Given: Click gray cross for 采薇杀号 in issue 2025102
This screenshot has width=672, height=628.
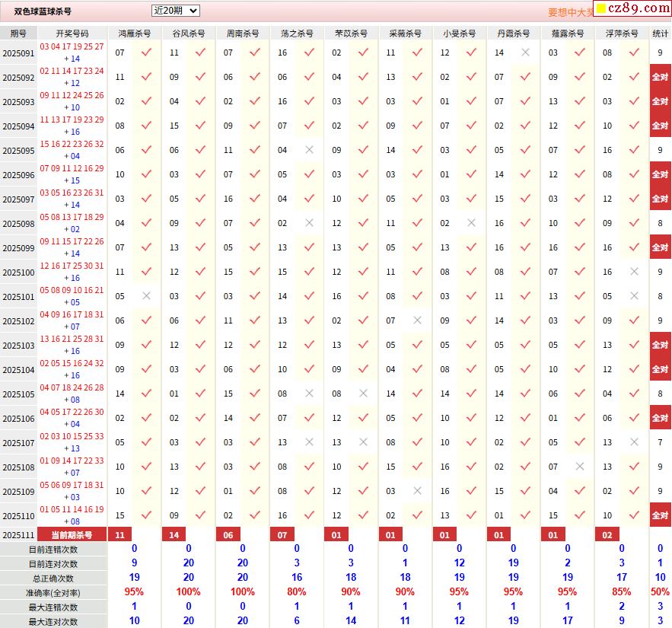Looking at the screenshot, I should pos(417,320).
